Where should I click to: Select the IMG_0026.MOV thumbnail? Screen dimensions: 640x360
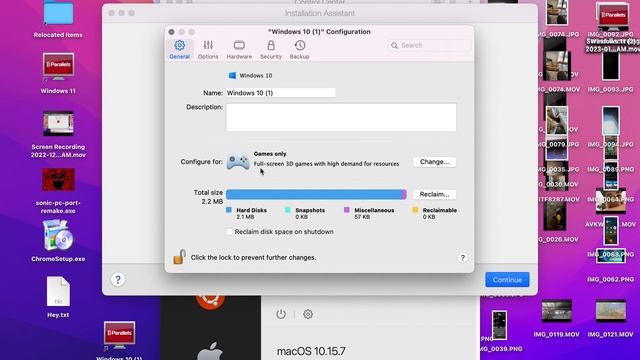(x=554, y=217)
